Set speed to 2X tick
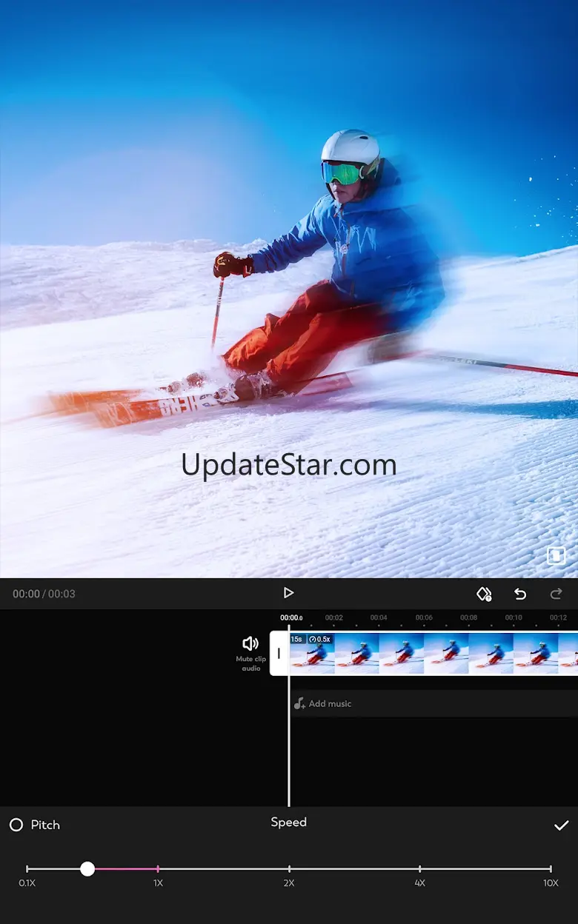This screenshot has width=578, height=924. click(x=289, y=868)
